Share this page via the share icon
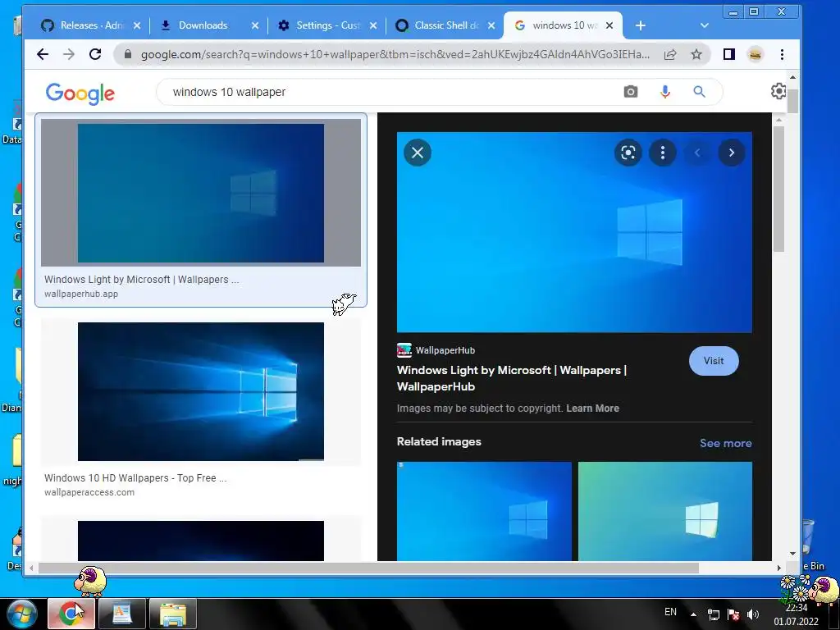The height and width of the screenshot is (630, 840). pos(670,54)
